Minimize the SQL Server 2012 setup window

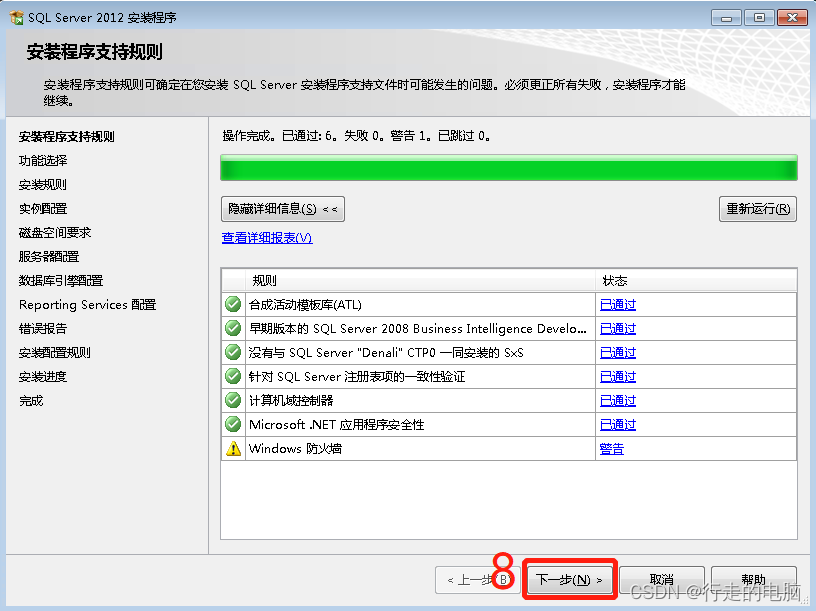(x=726, y=18)
